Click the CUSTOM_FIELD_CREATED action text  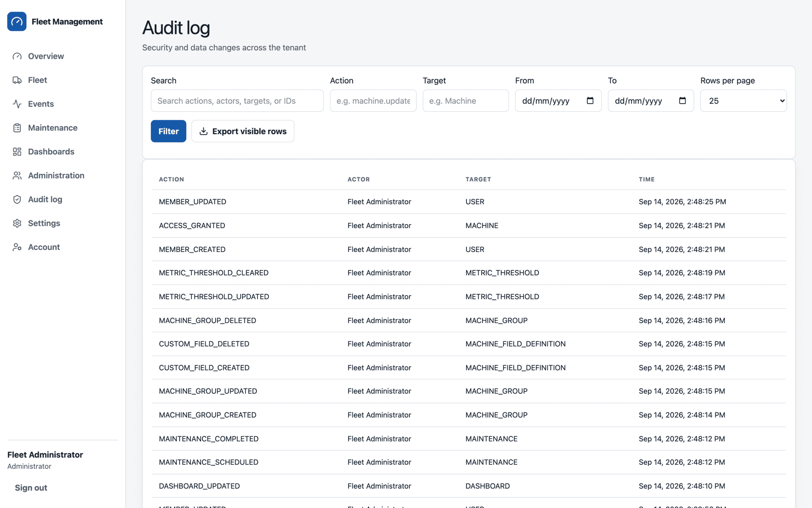point(204,368)
